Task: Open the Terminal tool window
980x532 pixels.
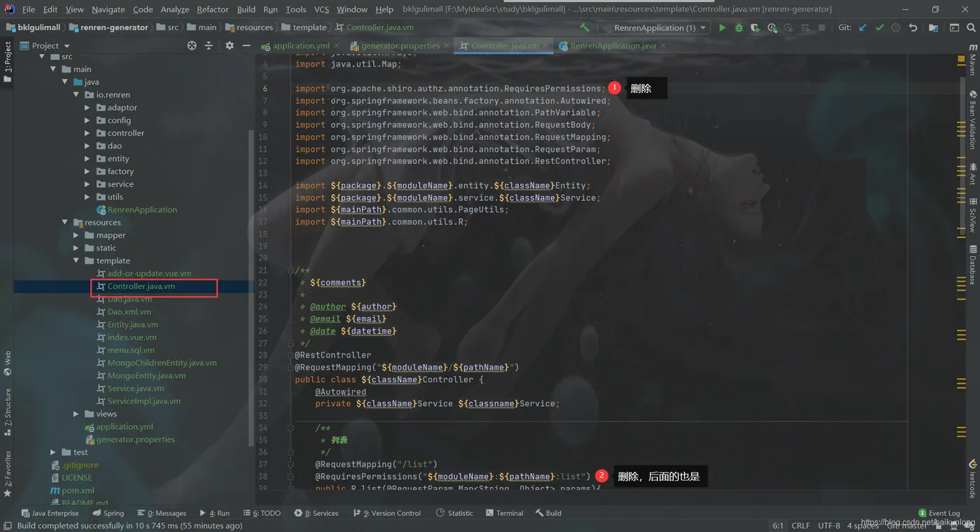Action: pyautogui.click(x=503, y=513)
